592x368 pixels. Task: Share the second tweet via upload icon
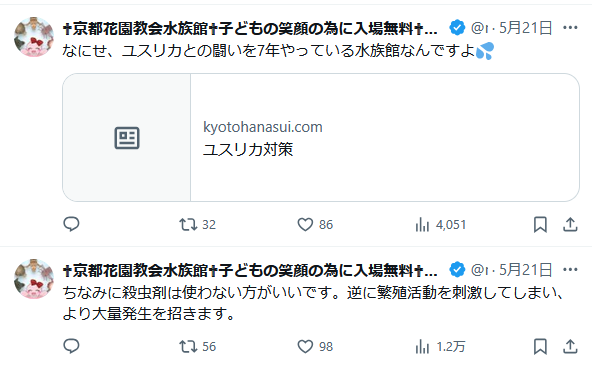pyautogui.click(x=570, y=346)
